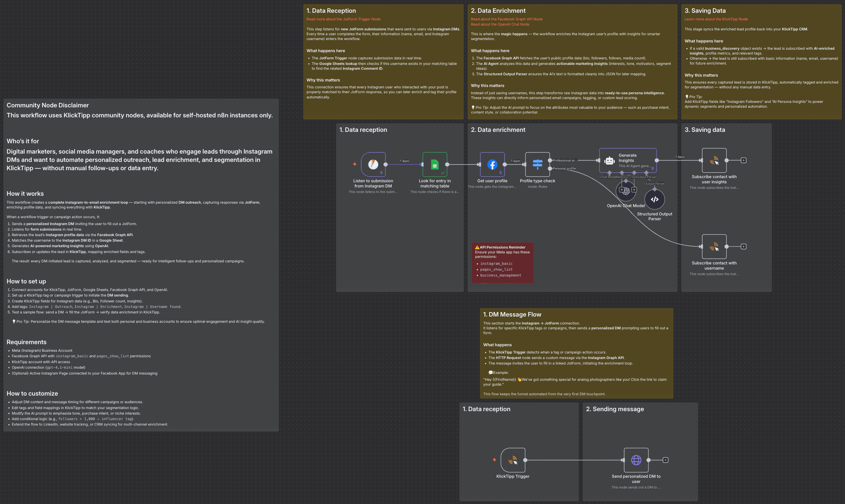
Task: Follow 'Read about the OpenAI Chat Node' link
Action: [500, 24]
